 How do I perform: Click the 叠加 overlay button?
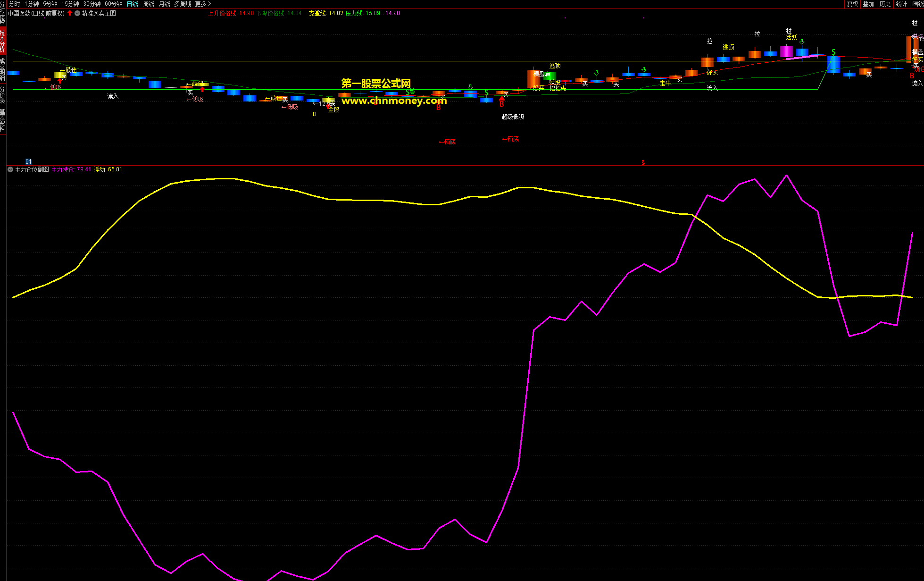click(x=869, y=4)
